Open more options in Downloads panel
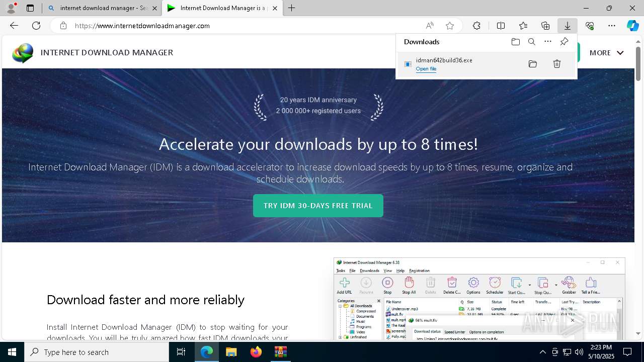This screenshot has width=644, height=362. pos(548,42)
